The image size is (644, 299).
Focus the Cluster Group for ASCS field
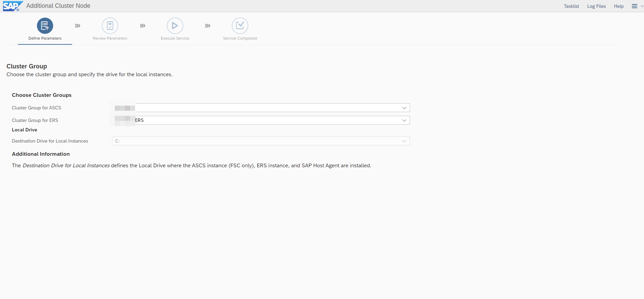tap(261, 108)
